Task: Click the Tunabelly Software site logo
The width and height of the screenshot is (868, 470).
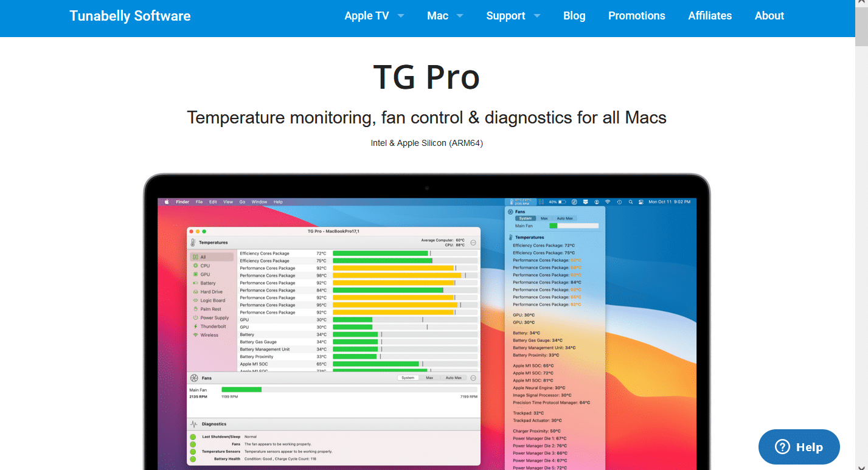Action: [130, 16]
